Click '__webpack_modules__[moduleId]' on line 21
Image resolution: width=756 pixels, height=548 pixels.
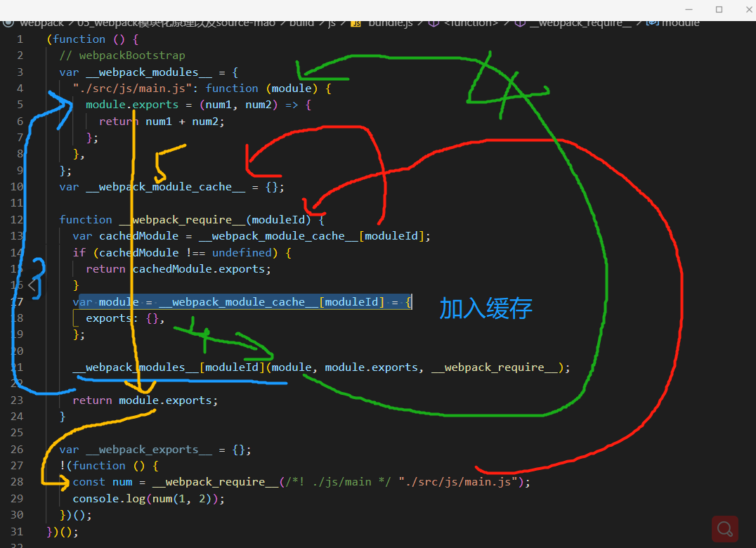(169, 367)
